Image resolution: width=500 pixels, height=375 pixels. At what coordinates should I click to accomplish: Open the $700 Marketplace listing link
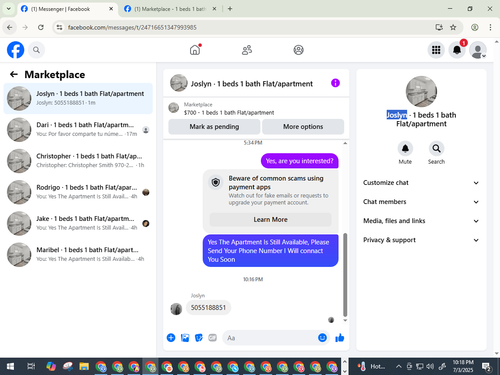pyautogui.click(x=229, y=113)
